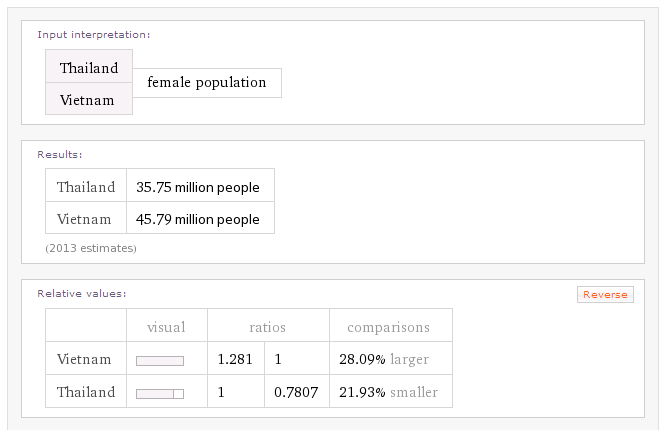Screen dimensions: 665x430
Task: Click the Thailand visual ratio bar
Action: pos(160,393)
